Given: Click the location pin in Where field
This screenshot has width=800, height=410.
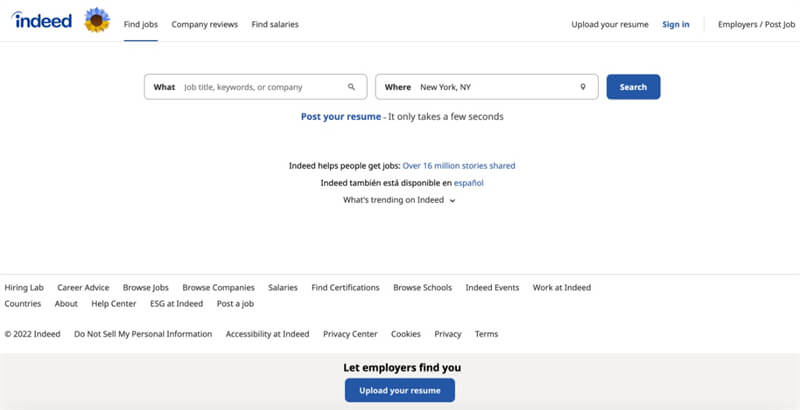Looking at the screenshot, I should (583, 87).
